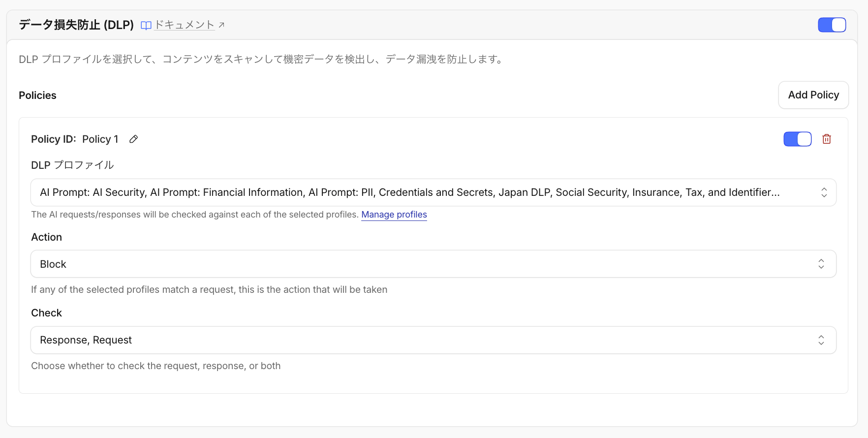Click the Policies heading
868x438 pixels.
tap(37, 95)
